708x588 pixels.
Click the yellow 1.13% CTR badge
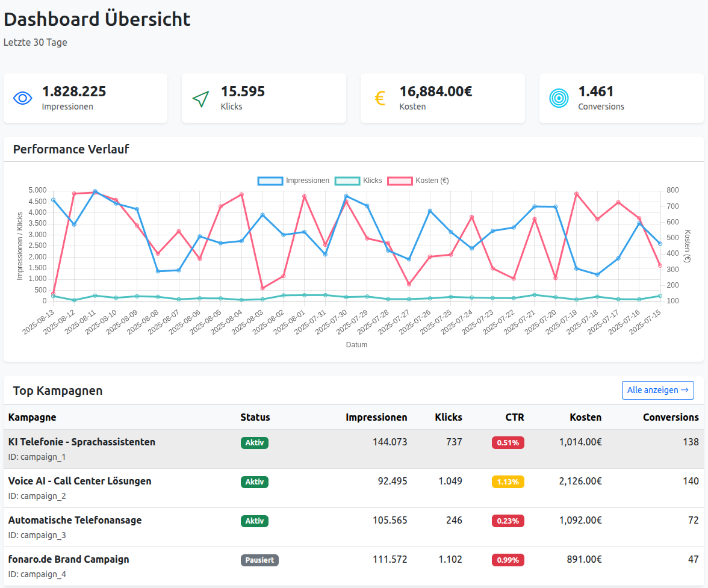pyautogui.click(x=508, y=481)
